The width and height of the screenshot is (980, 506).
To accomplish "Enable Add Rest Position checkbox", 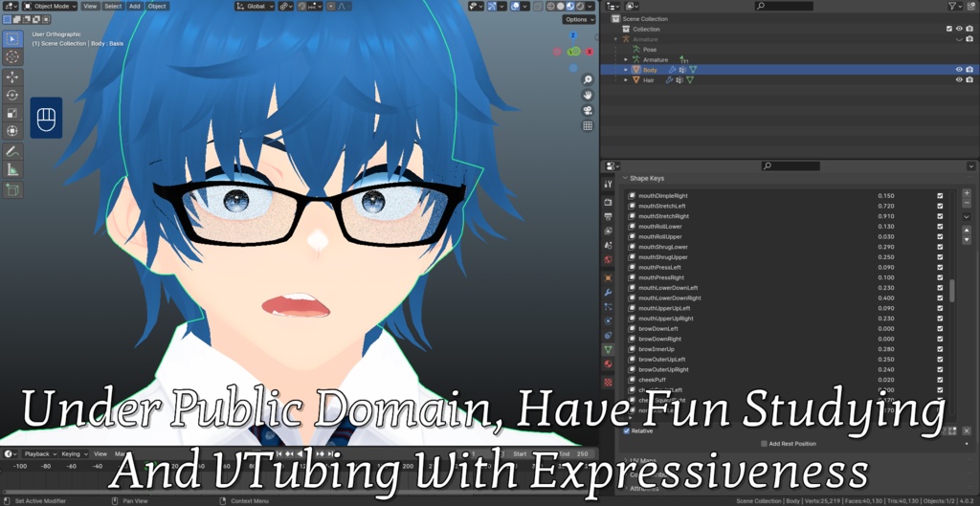I will click(764, 444).
